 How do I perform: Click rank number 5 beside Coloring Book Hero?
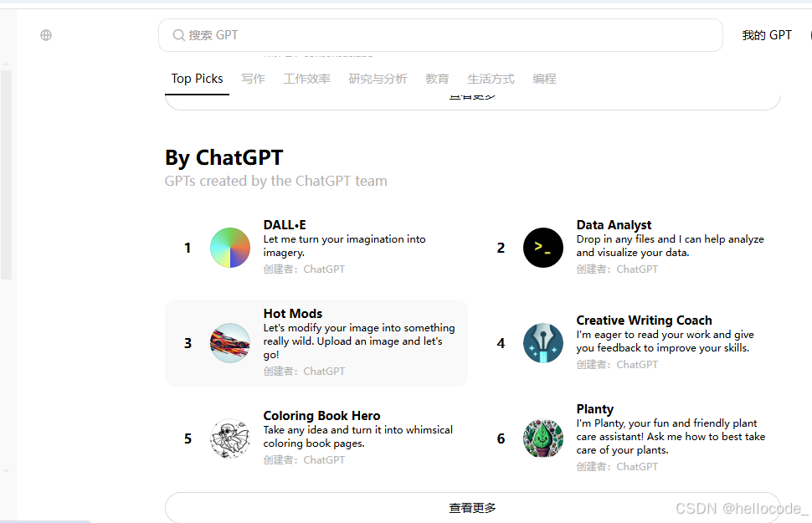[x=188, y=438]
